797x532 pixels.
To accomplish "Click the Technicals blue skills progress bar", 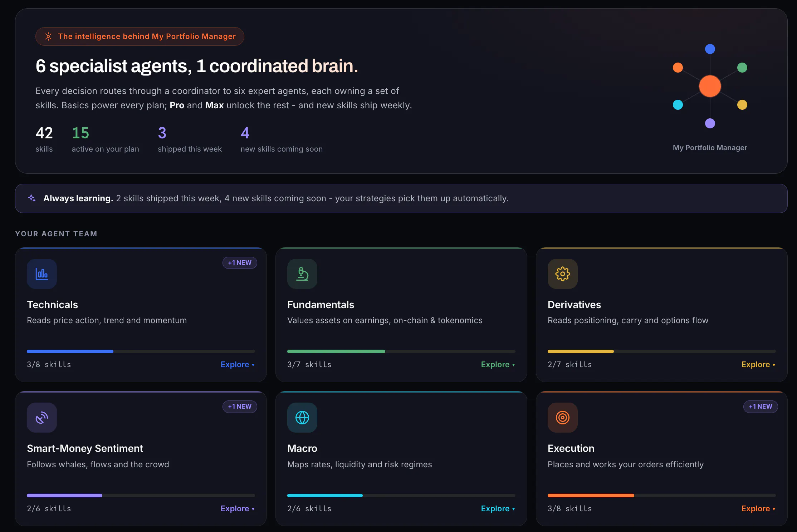I will [141, 351].
